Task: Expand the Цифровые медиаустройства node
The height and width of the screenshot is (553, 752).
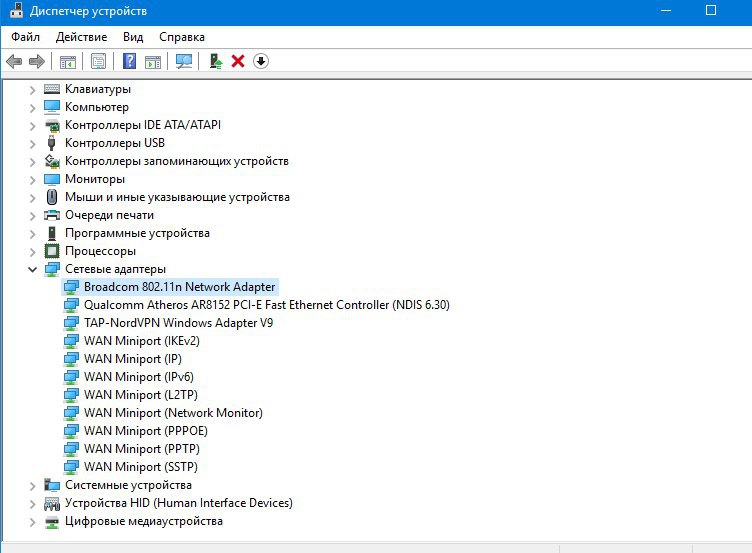Action: click(32, 521)
